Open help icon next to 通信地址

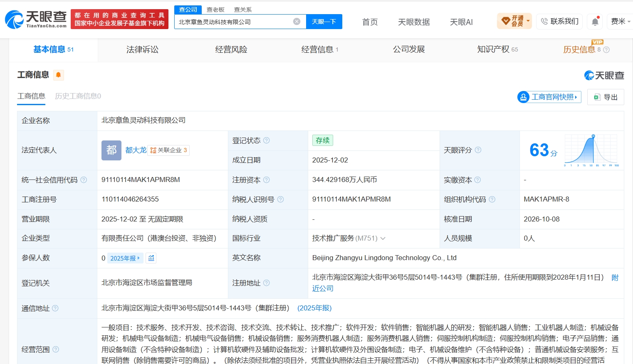(55, 308)
